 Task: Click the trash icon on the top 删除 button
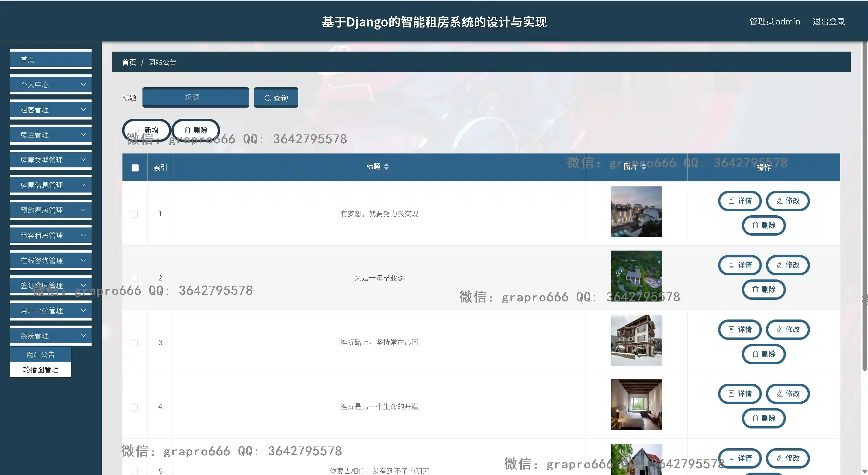187,130
